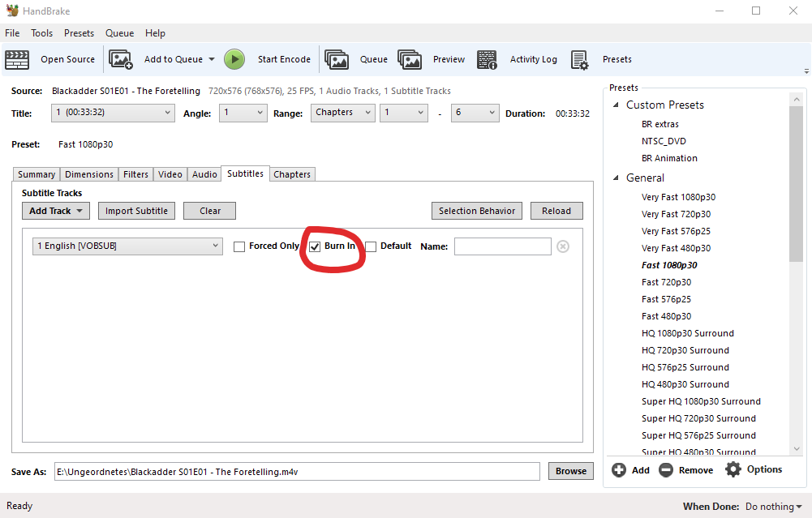The height and width of the screenshot is (518, 812).
Task: Select the Super HQ 576p25 Surround preset
Action: point(698,436)
